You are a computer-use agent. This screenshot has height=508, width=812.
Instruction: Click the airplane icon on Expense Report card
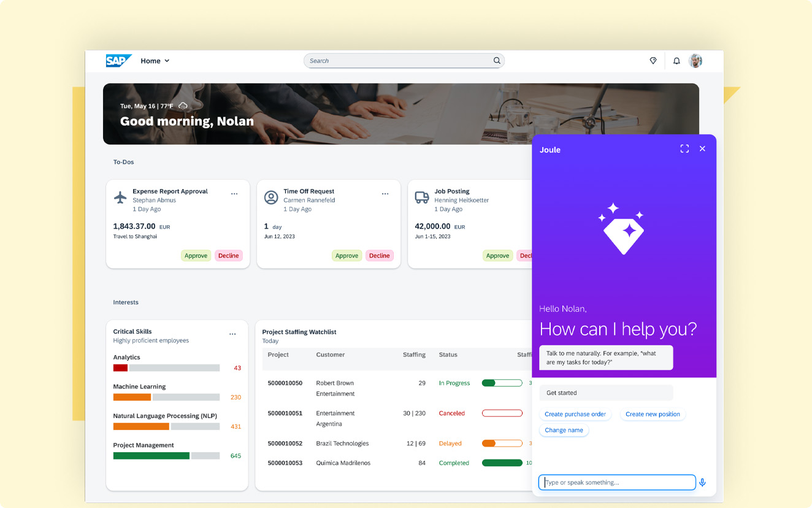click(121, 197)
